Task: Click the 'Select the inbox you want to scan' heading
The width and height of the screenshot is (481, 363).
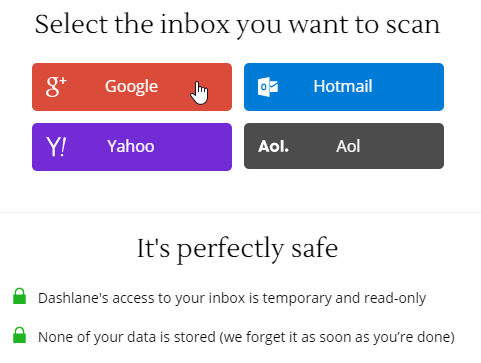Action: [238, 25]
